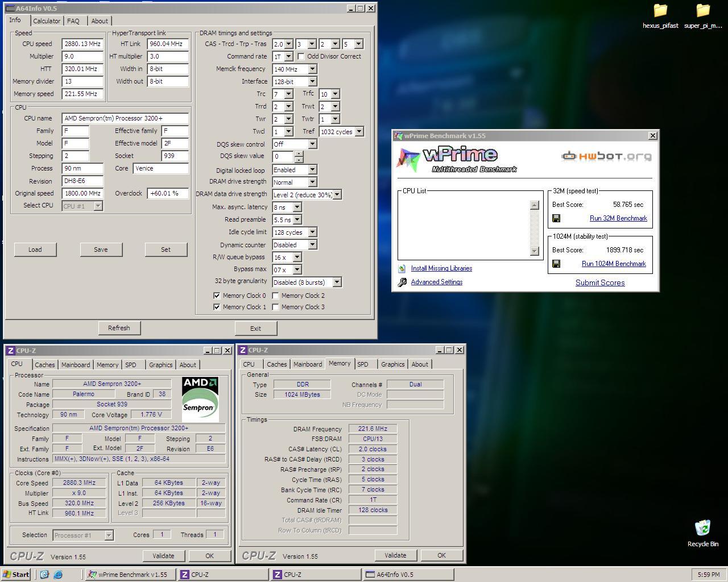
Task: Click the save icon under 32M speed test
Action: coord(556,218)
